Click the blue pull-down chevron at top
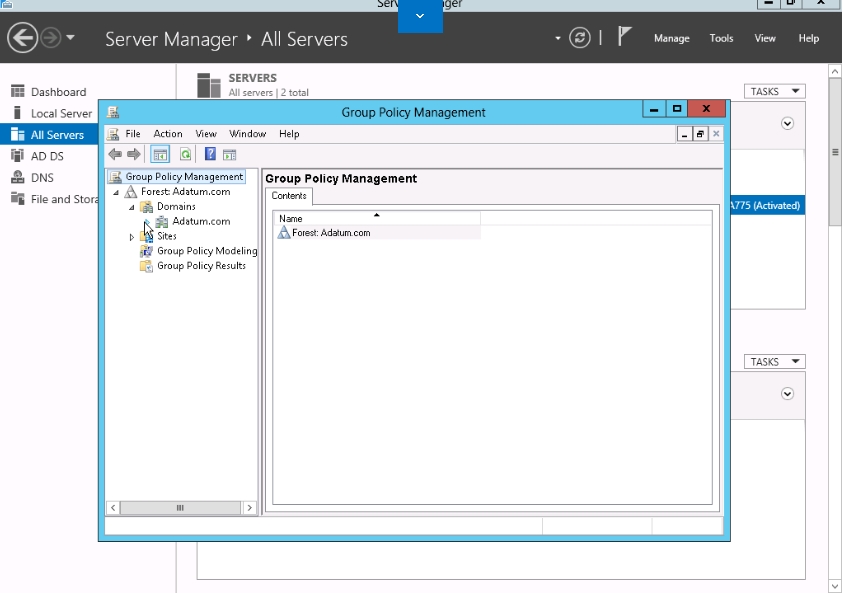Image resolution: width=843 pixels, height=593 pixels. 420,16
